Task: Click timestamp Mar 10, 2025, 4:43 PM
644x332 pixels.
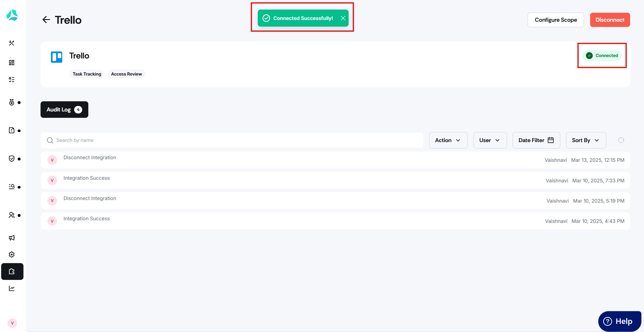Action: [x=598, y=221]
